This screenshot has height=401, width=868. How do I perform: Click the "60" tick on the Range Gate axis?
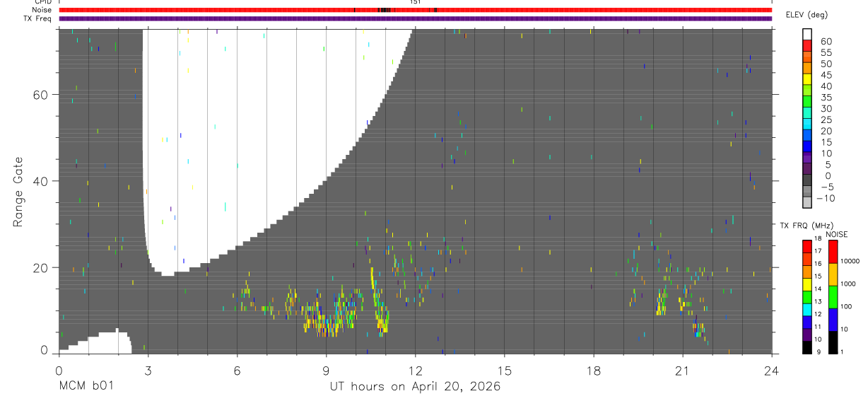tap(40, 95)
